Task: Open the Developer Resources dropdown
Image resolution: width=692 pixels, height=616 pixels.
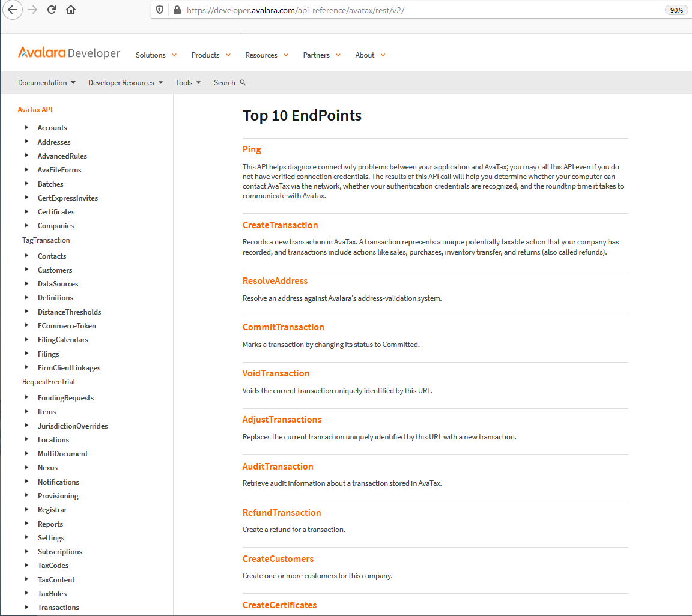Action: point(125,83)
